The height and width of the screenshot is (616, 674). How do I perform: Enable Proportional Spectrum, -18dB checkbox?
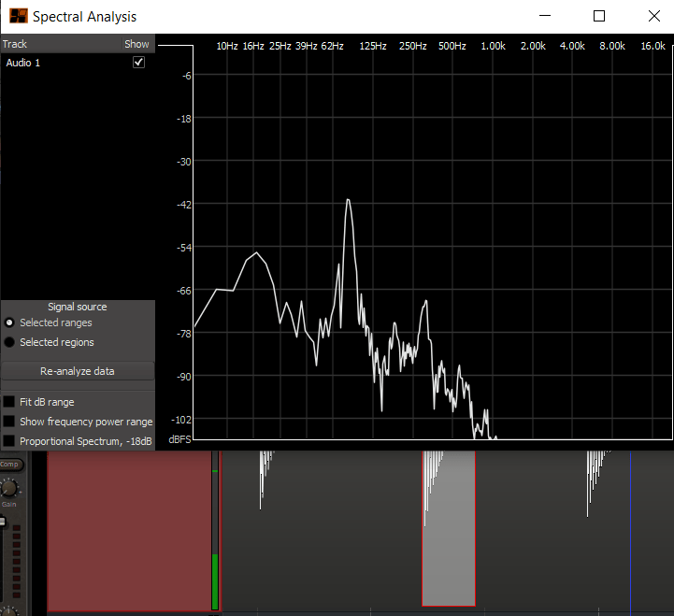click(x=9, y=440)
